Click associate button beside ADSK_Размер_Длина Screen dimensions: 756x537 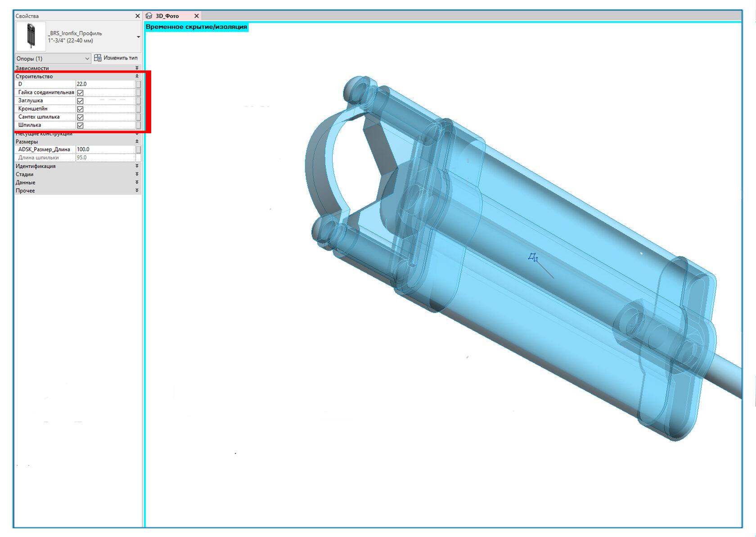click(x=138, y=149)
